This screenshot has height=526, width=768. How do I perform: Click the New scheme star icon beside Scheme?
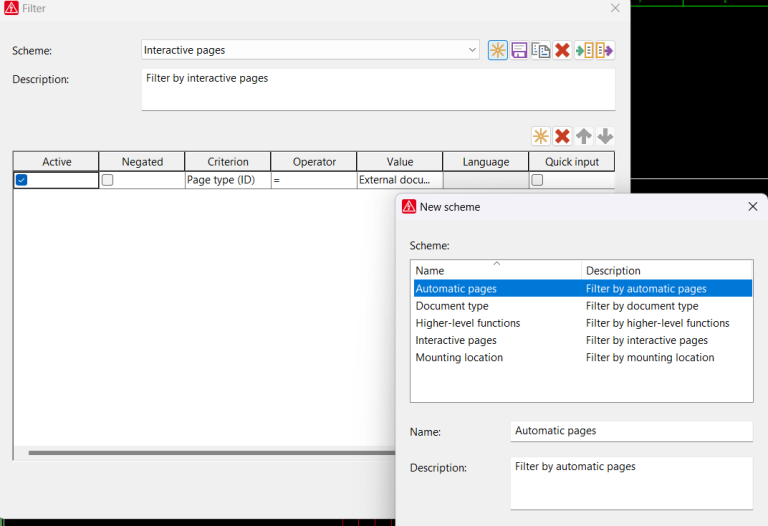point(498,50)
